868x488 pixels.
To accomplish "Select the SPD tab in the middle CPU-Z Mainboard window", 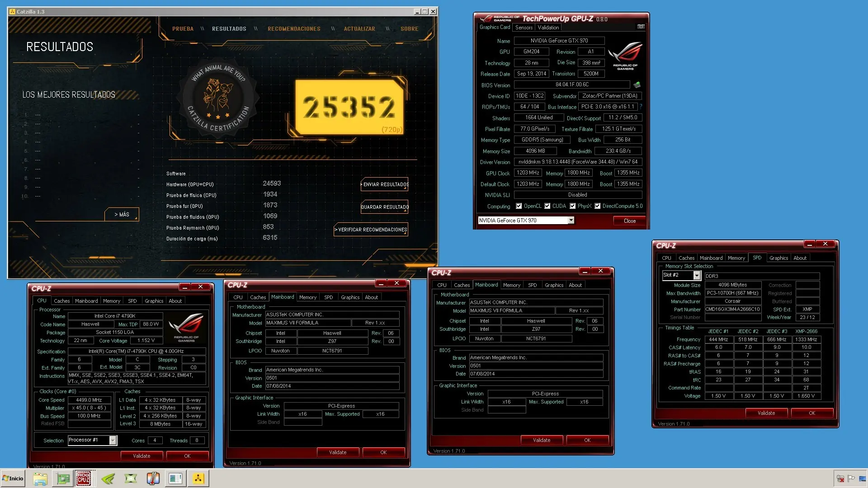I will coord(329,297).
